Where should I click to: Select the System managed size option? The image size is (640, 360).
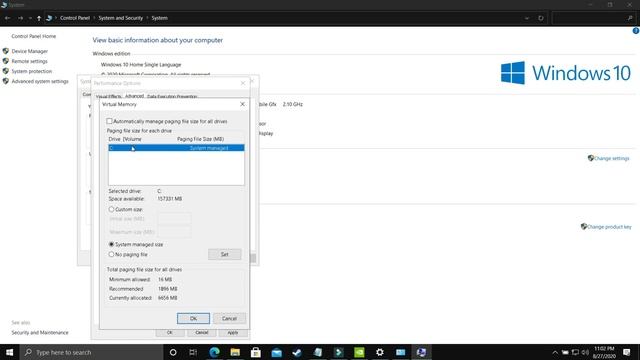(x=111, y=244)
